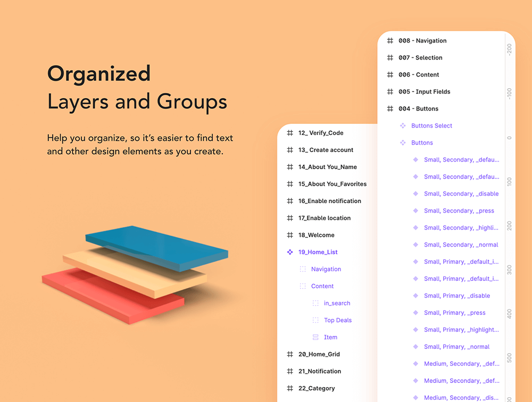Click the frame icon beside 12_ Verify_Code
532x402 pixels.
(290, 133)
